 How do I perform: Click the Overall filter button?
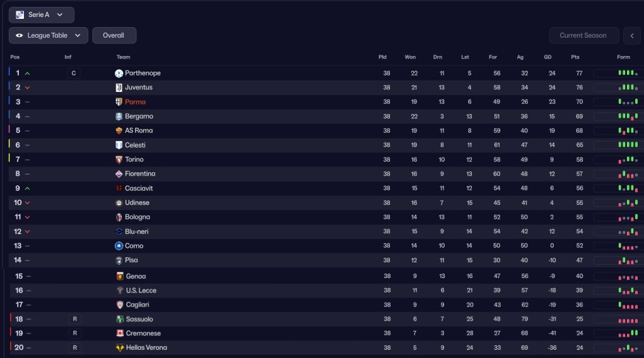coord(114,36)
